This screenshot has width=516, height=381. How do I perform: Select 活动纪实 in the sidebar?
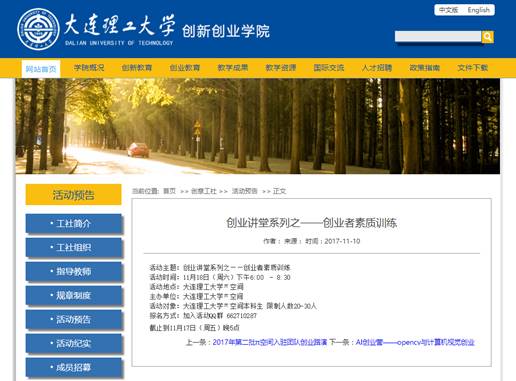pos(74,344)
